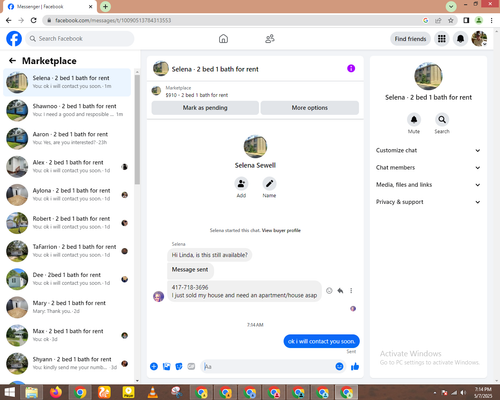Screen dimensions: 500x400
Task: Open Robert 2 bed 1 bath conversation
Action: coord(67,223)
